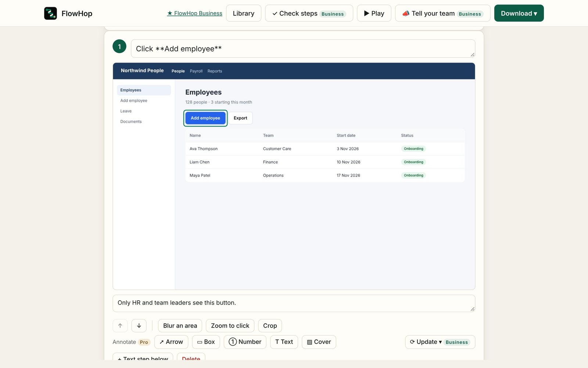Play the guide with the Play button
This screenshot has height=368, width=588.
click(374, 13)
